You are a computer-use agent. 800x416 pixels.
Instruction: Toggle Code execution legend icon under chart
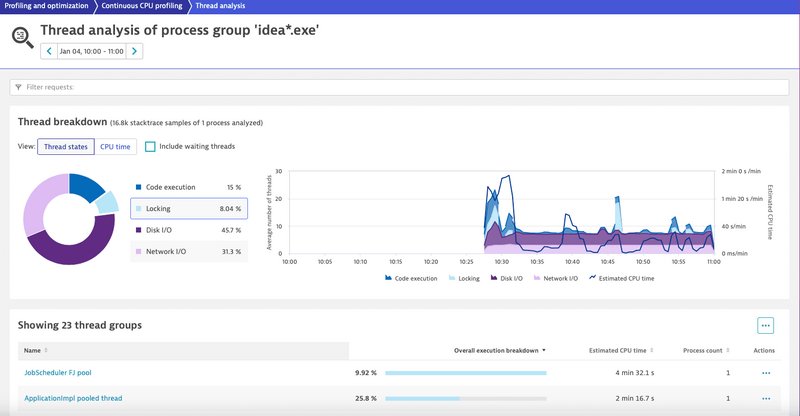coord(388,278)
